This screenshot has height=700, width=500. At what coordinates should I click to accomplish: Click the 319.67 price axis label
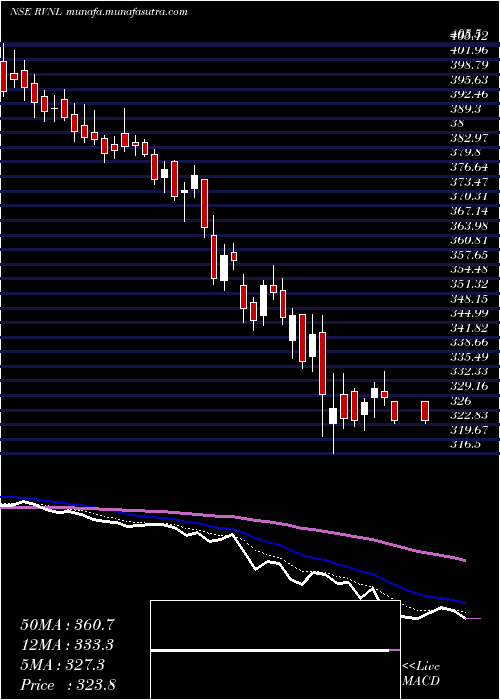pyautogui.click(x=468, y=429)
